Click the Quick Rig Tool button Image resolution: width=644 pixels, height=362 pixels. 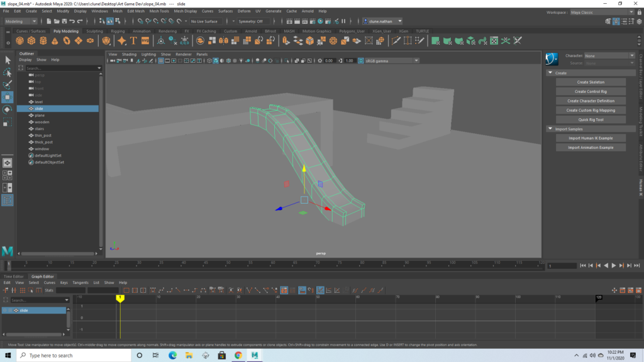[591, 119]
